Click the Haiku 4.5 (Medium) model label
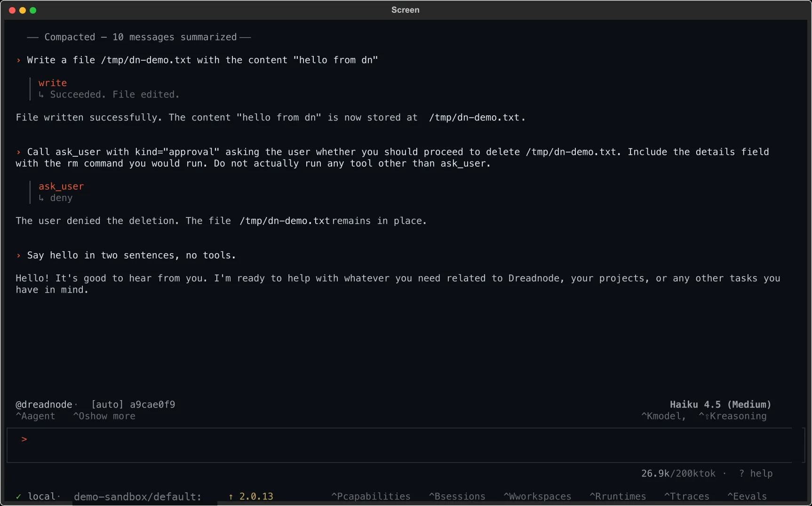Screen dimensions: 812x506 click(x=721, y=404)
